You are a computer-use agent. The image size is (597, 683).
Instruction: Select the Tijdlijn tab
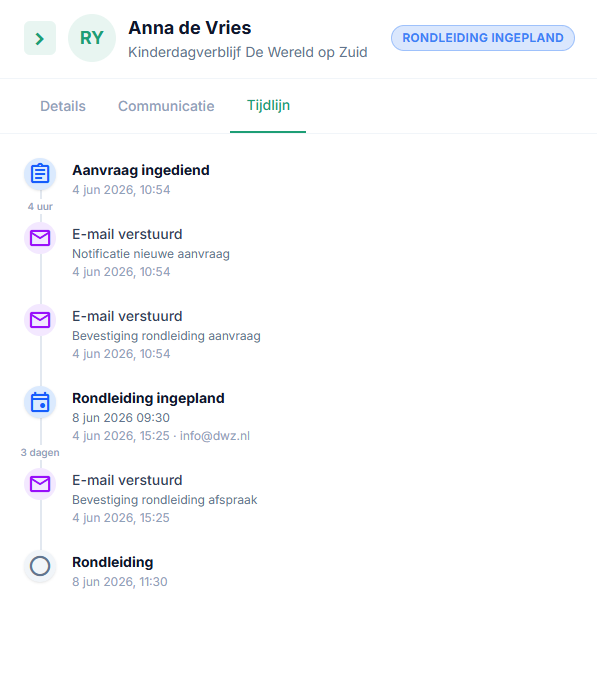coord(268,105)
